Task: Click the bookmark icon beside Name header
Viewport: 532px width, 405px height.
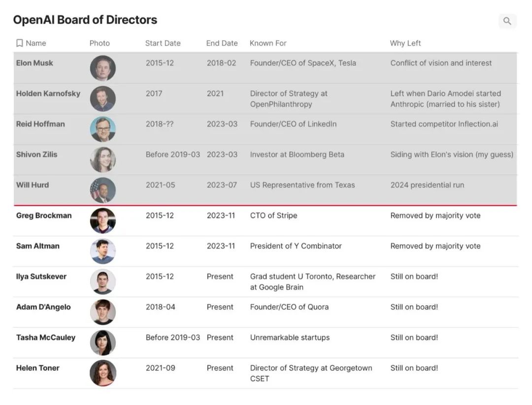Action: pos(20,43)
